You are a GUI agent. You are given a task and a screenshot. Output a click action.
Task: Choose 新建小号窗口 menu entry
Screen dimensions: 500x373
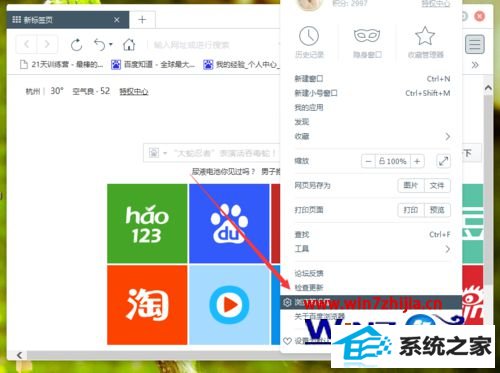pyautogui.click(x=372, y=93)
